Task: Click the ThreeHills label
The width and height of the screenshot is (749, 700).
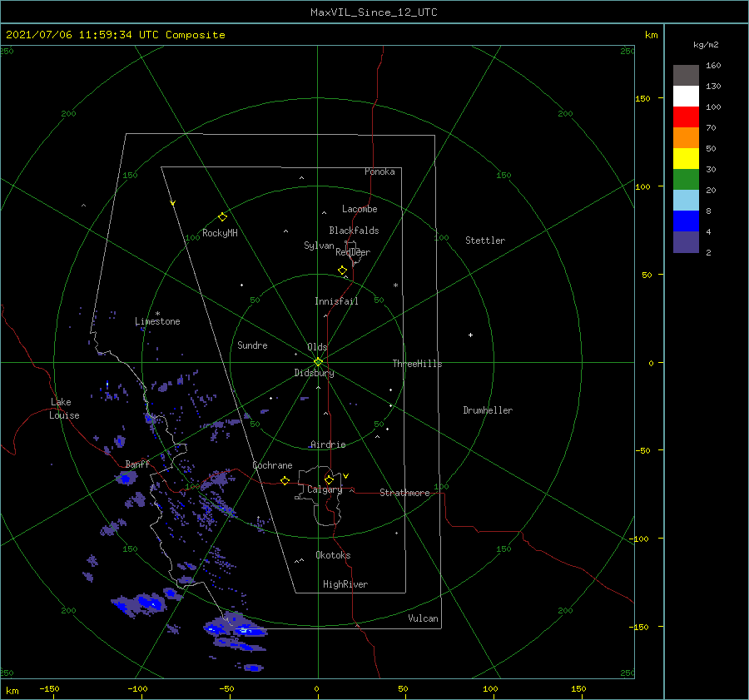Action: coord(417,364)
